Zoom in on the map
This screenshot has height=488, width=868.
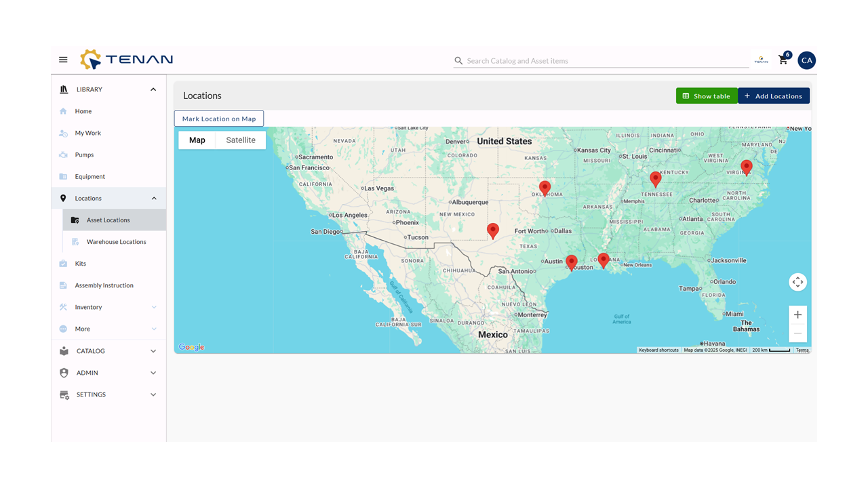pos(797,314)
